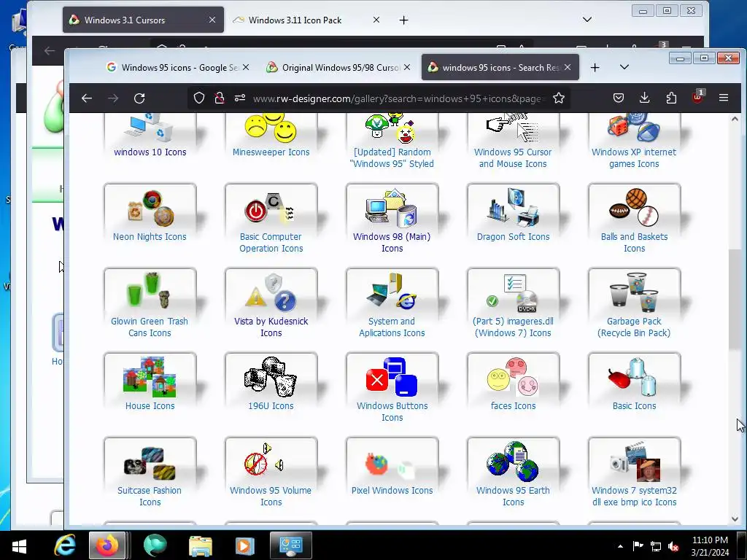747x560 pixels.
Task: Go back in the front Firefox window
Action: 86,98
